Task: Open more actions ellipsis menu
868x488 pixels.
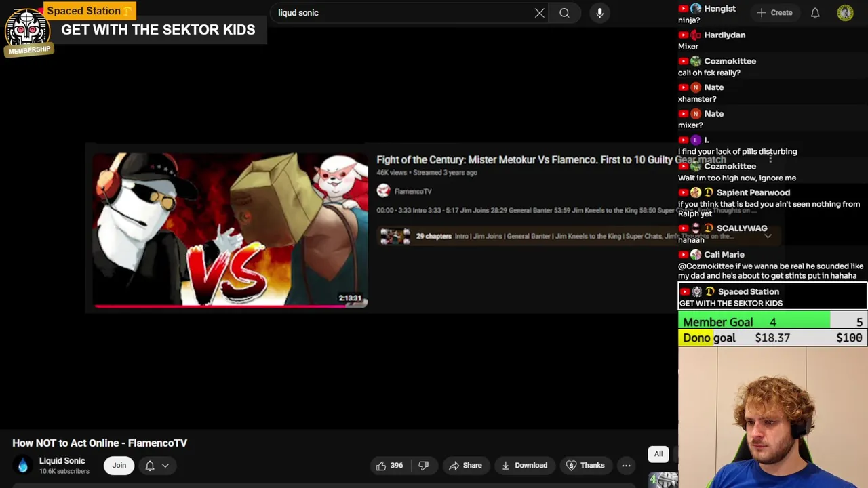Action: click(626, 466)
